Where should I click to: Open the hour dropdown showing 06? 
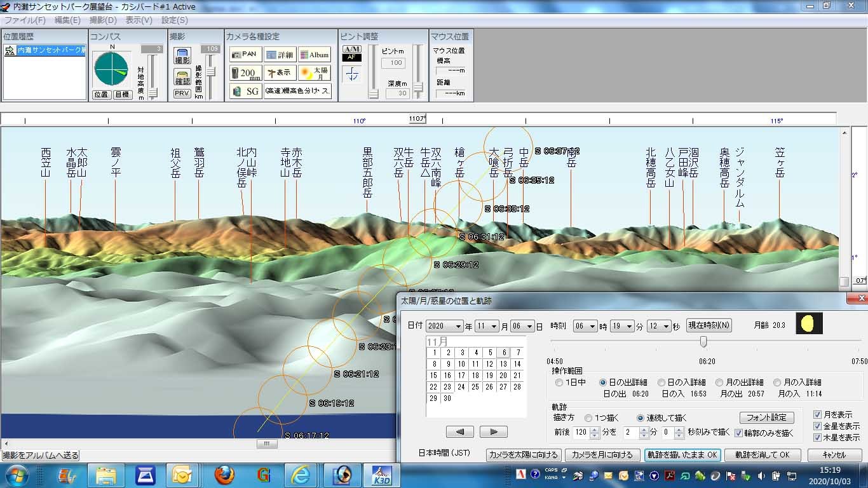tap(585, 326)
